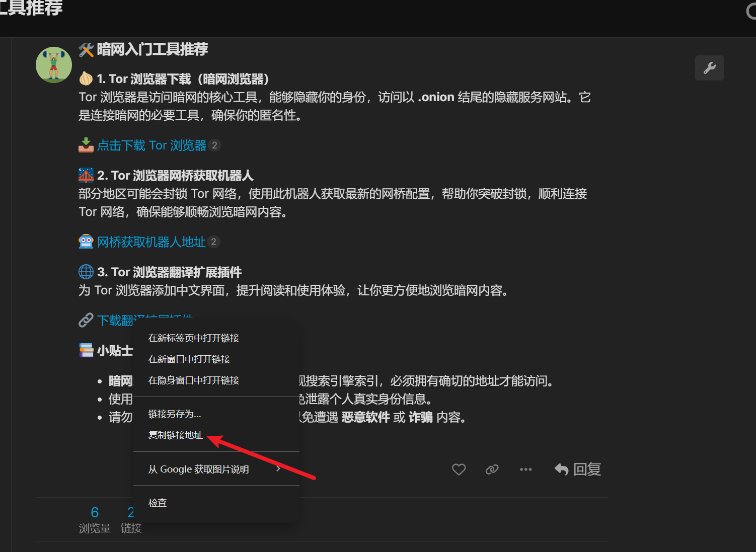Screen dimensions: 756x552
Task: Click the wrench admin actions button
Action: coord(709,68)
